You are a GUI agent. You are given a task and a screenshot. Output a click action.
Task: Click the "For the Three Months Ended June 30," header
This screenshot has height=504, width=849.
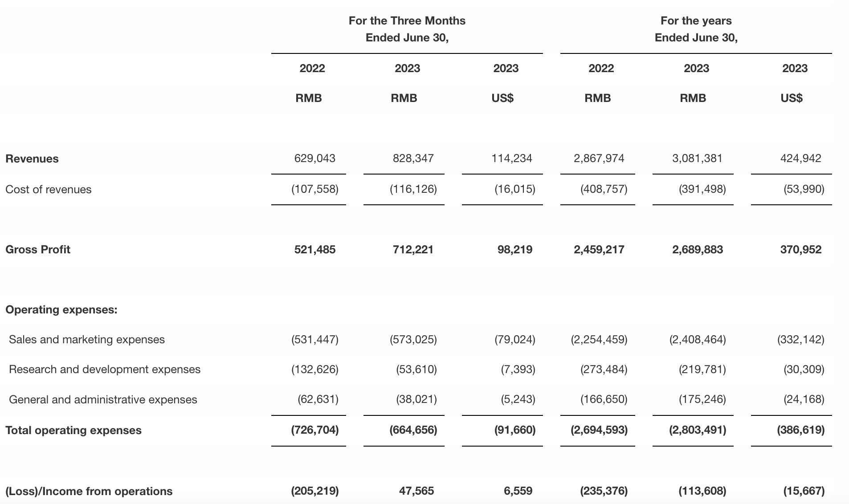click(x=407, y=29)
